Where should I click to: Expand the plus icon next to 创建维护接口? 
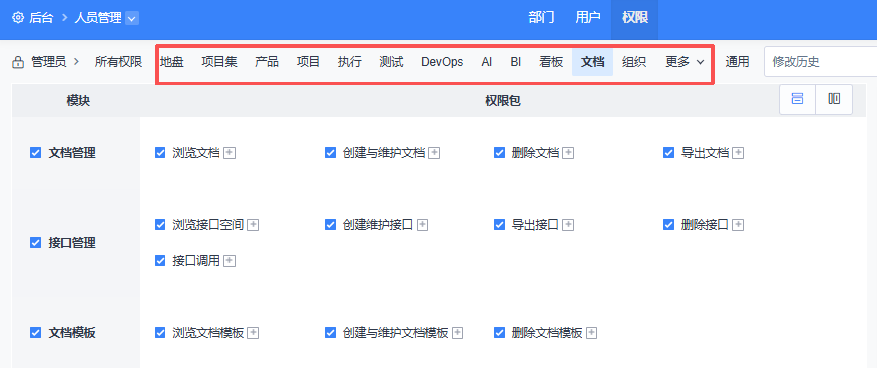click(x=422, y=225)
